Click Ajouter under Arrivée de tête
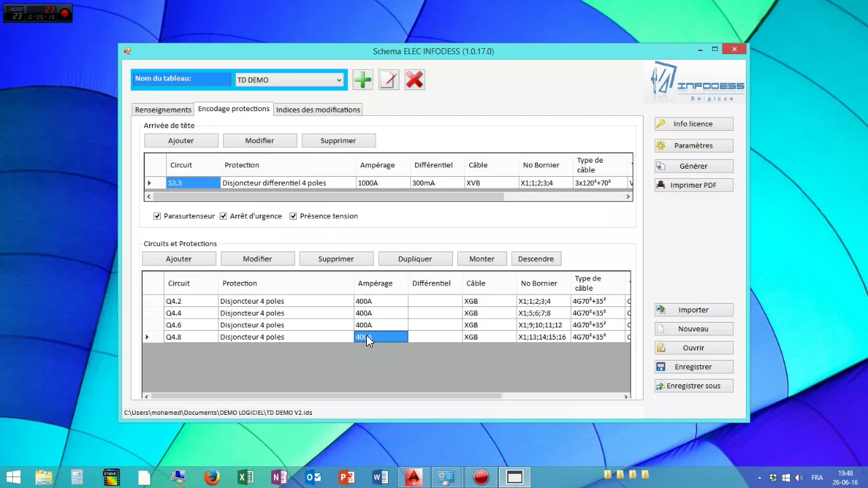The height and width of the screenshot is (488, 868). point(181,141)
